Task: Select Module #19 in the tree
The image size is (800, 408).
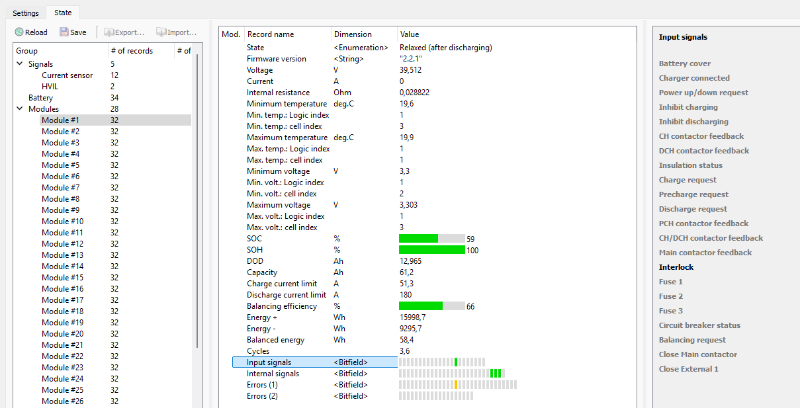Action: 62,322
